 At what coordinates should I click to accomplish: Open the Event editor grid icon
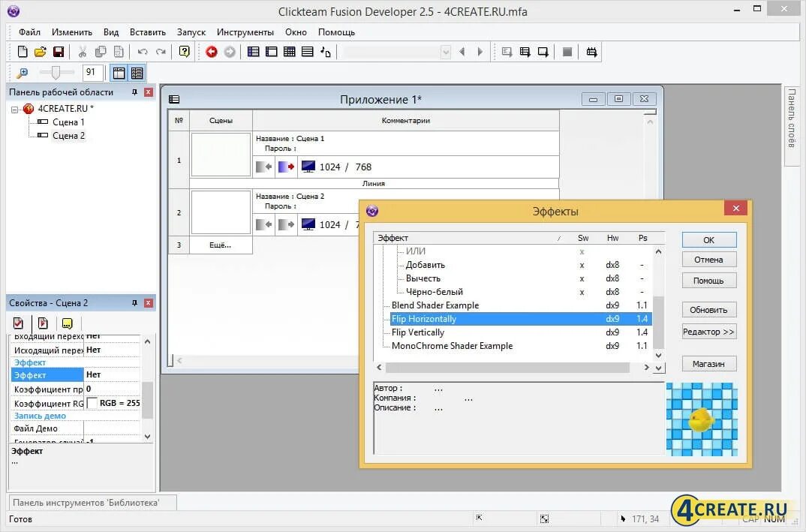290,52
